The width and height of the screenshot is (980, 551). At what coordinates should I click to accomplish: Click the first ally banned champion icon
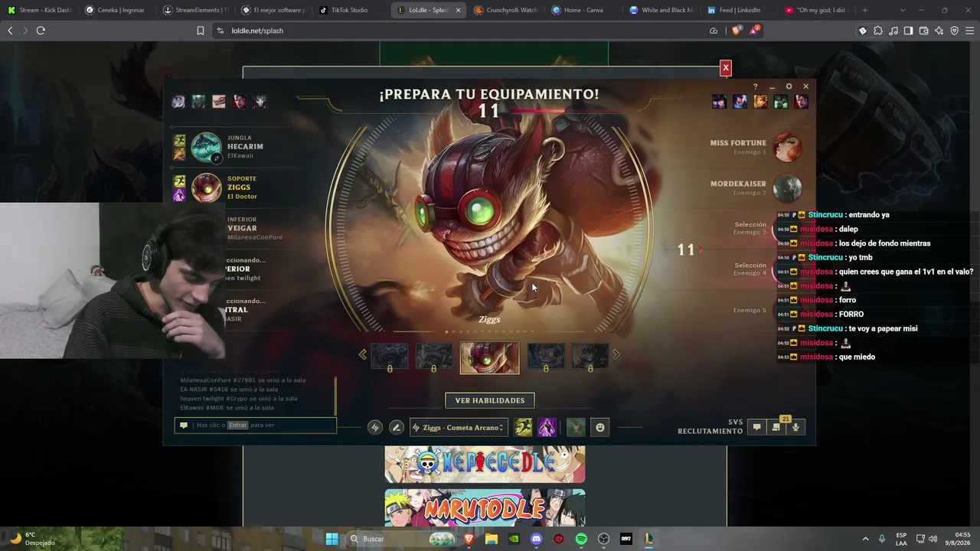(178, 102)
